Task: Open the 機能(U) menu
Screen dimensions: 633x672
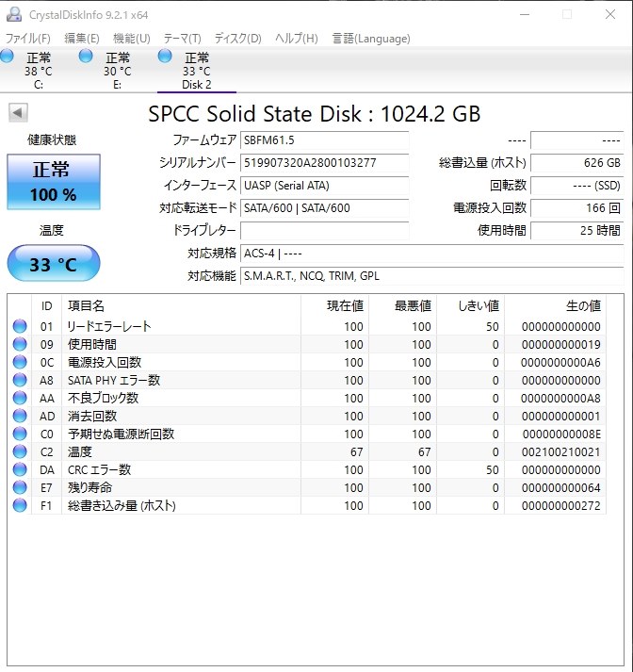Action: [x=132, y=39]
